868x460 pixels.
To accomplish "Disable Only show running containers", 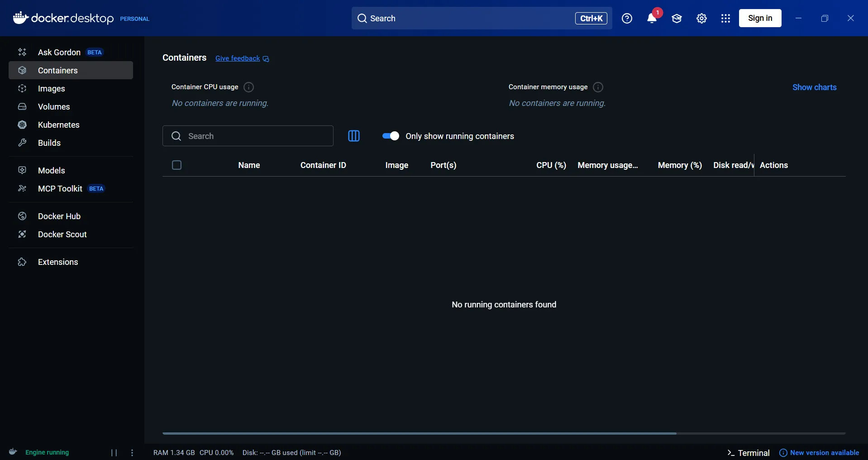I will pyautogui.click(x=391, y=136).
